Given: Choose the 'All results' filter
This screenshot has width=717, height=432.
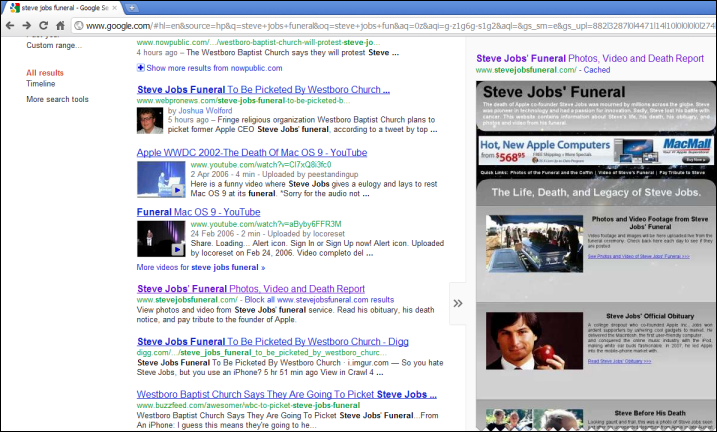Looking at the screenshot, I should (x=45, y=73).
